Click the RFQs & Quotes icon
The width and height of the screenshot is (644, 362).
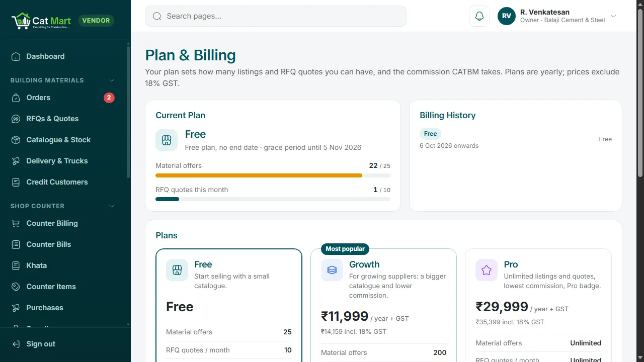[16, 119]
